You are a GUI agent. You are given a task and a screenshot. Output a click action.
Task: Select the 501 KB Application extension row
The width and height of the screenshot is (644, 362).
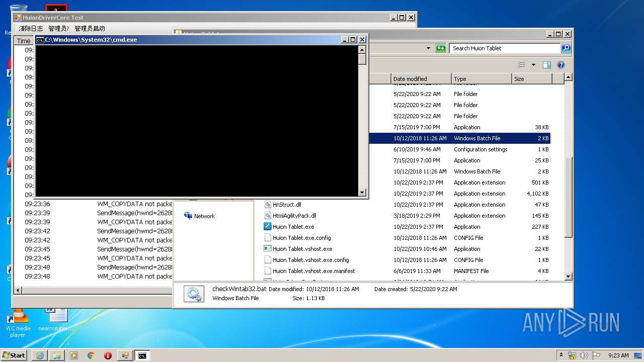[x=459, y=183]
